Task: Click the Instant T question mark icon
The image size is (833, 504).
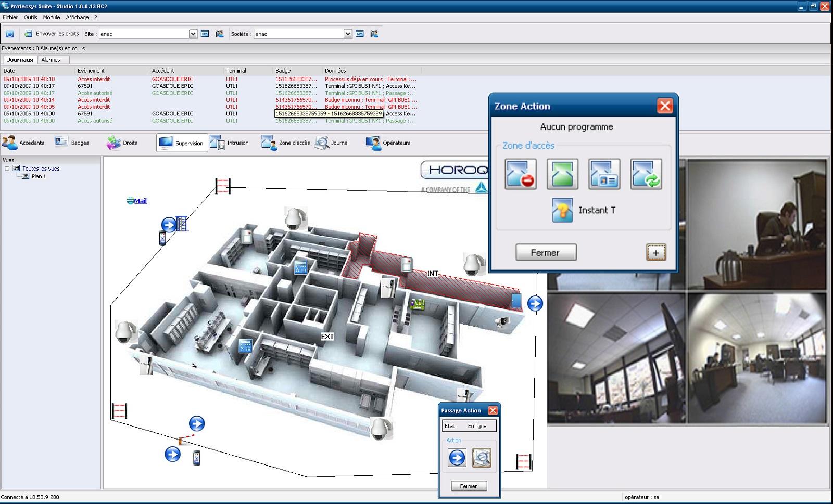Action: (x=562, y=210)
